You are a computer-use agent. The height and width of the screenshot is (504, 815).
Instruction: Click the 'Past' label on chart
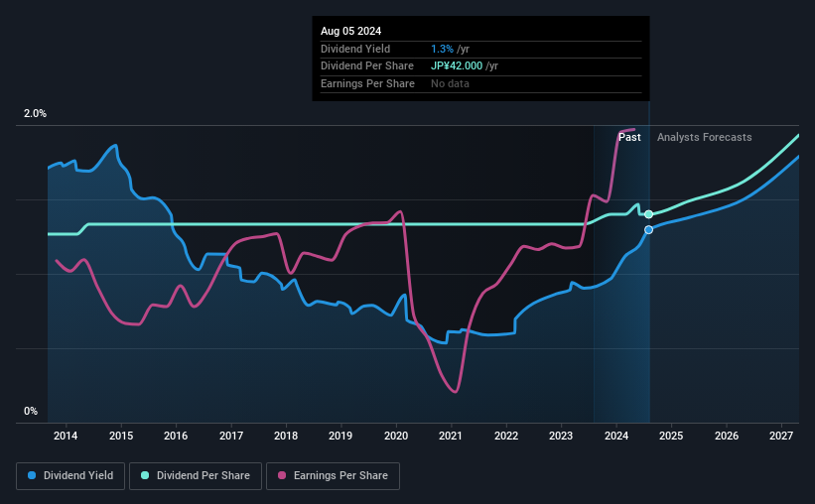coord(629,137)
